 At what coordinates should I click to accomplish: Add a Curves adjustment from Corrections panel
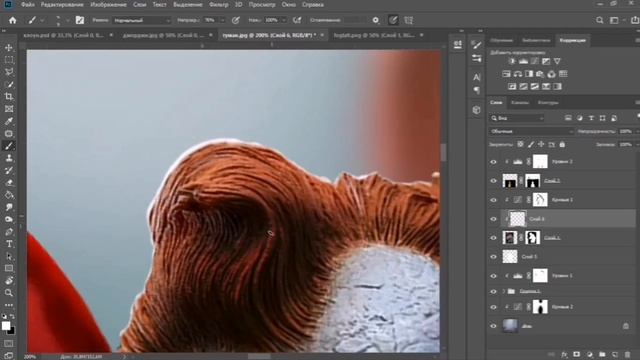point(535,61)
